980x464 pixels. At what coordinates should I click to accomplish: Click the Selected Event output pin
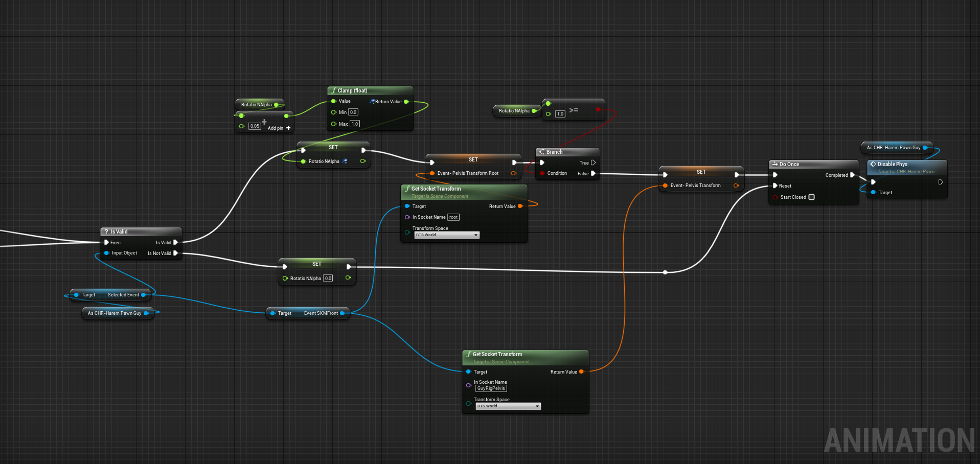pyautogui.click(x=143, y=295)
